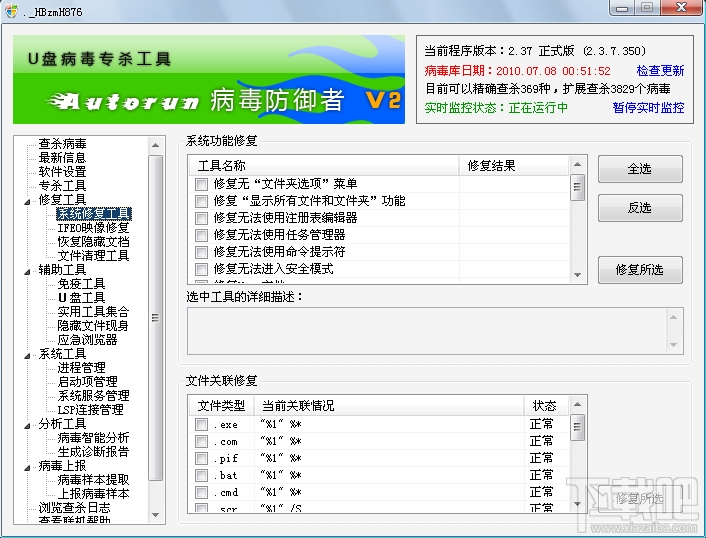Enable 修复无法使用注册表编辑器 checkbox
This screenshot has width=706, height=538.
201,218
